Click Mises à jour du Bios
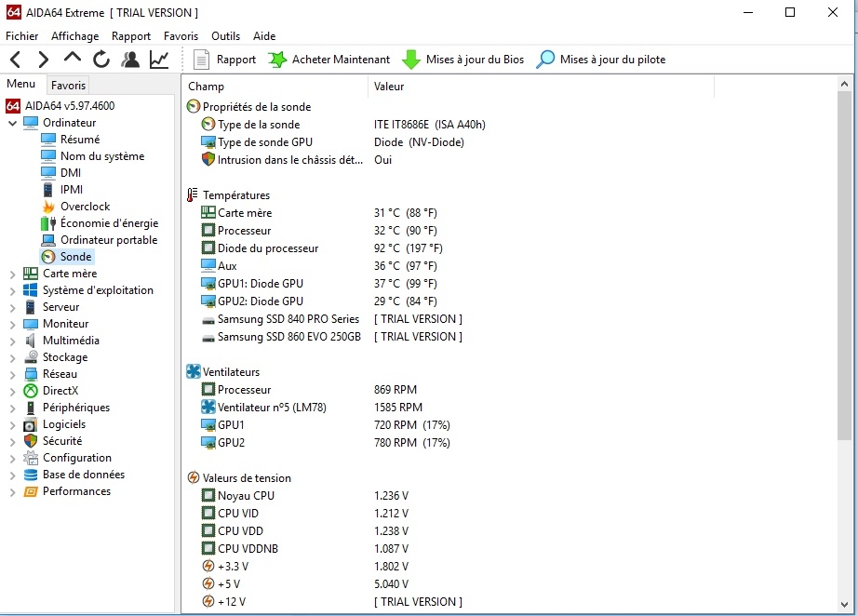The image size is (858, 616). click(x=463, y=60)
